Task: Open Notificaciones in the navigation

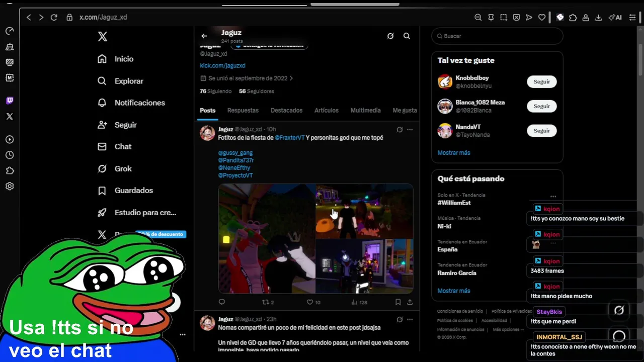Action: [x=131, y=103]
